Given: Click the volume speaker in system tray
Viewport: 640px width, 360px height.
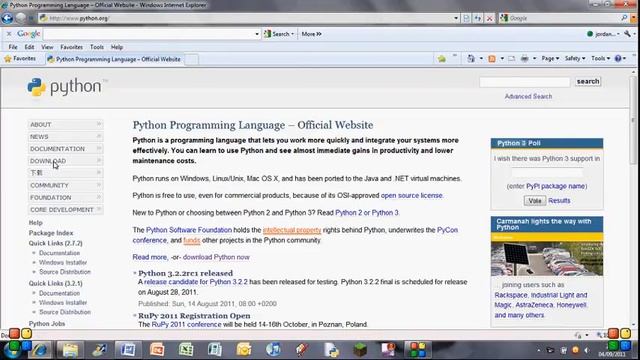Looking at the screenshot, I should 587,350.
